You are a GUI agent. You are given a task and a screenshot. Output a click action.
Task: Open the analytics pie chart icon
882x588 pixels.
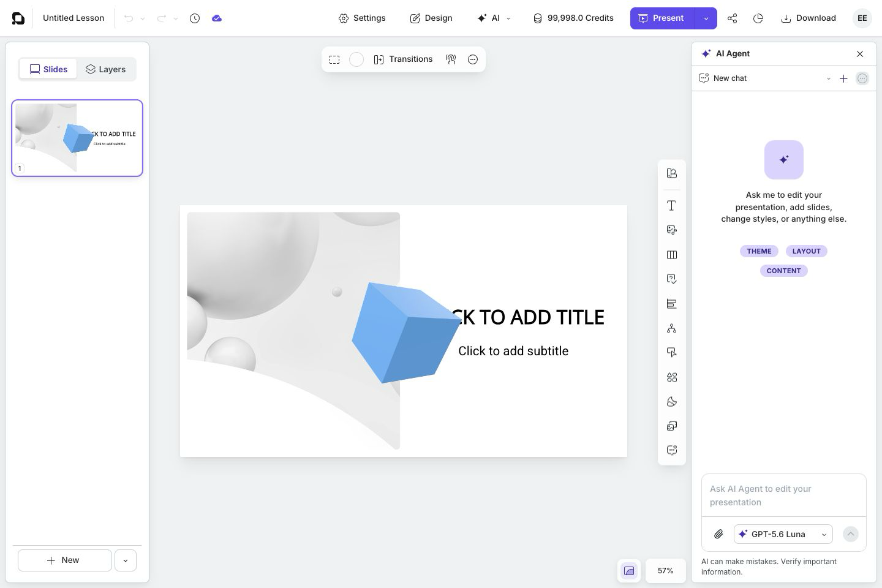click(x=758, y=18)
